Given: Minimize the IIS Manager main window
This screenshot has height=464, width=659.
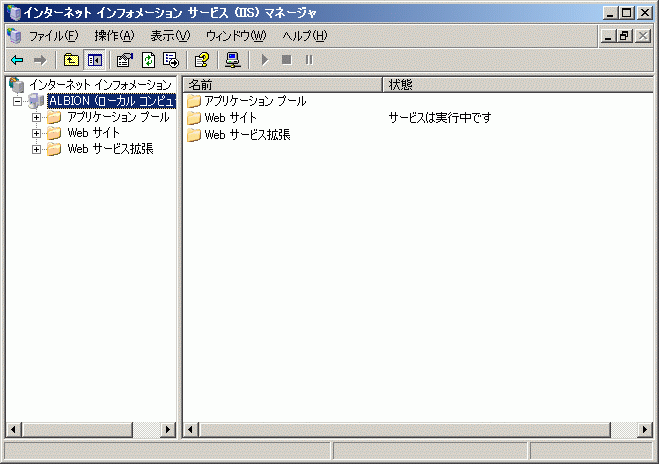Looking at the screenshot, I should click(611, 13).
